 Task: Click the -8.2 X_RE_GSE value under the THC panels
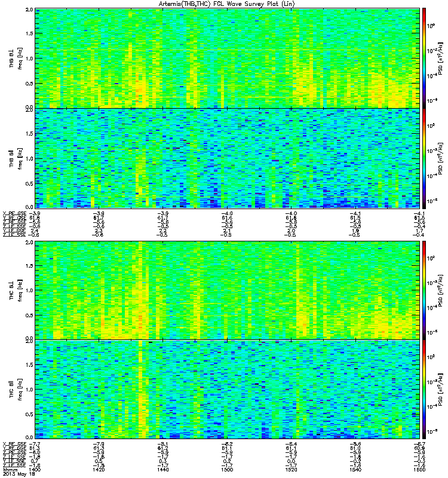[228, 444]
